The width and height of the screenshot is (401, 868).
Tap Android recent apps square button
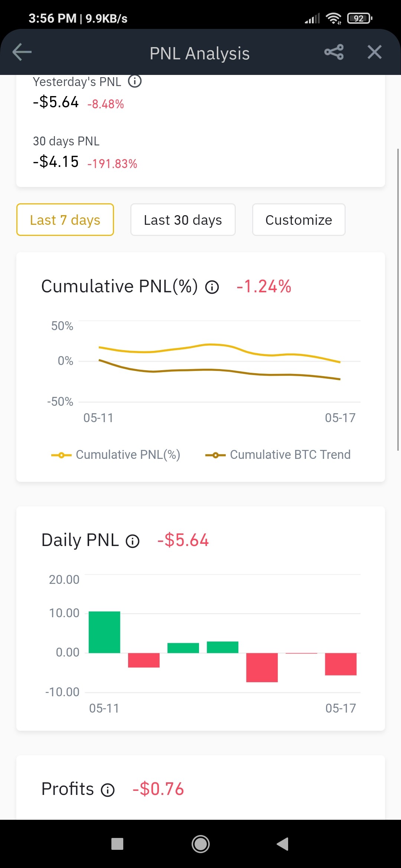click(x=117, y=844)
